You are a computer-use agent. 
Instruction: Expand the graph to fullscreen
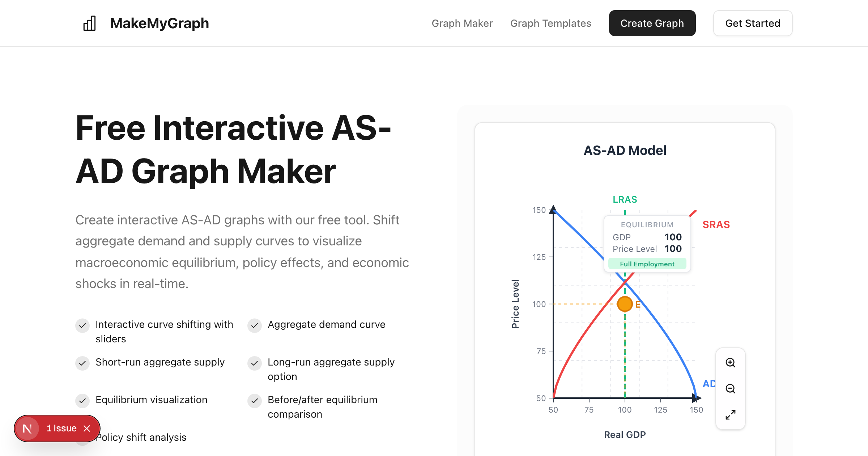(x=730, y=415)
